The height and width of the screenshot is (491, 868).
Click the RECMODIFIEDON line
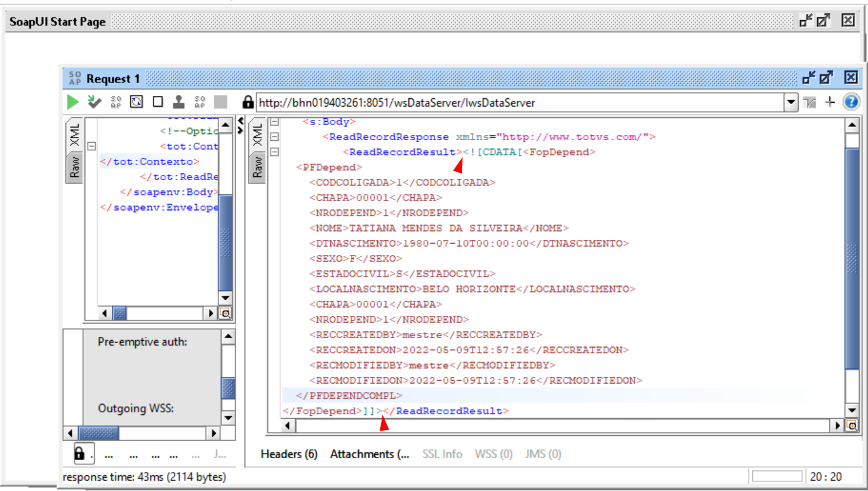[476, 381]
